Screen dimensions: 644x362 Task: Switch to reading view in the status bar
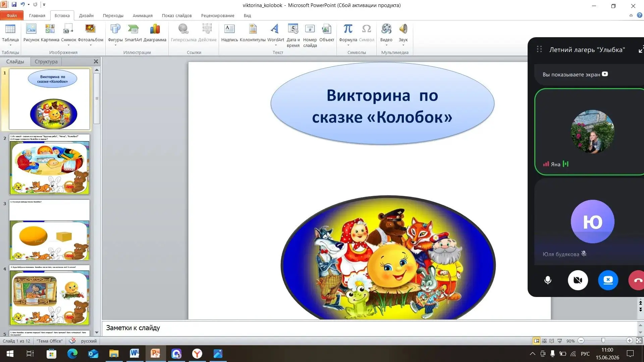(x=552, y=341)
